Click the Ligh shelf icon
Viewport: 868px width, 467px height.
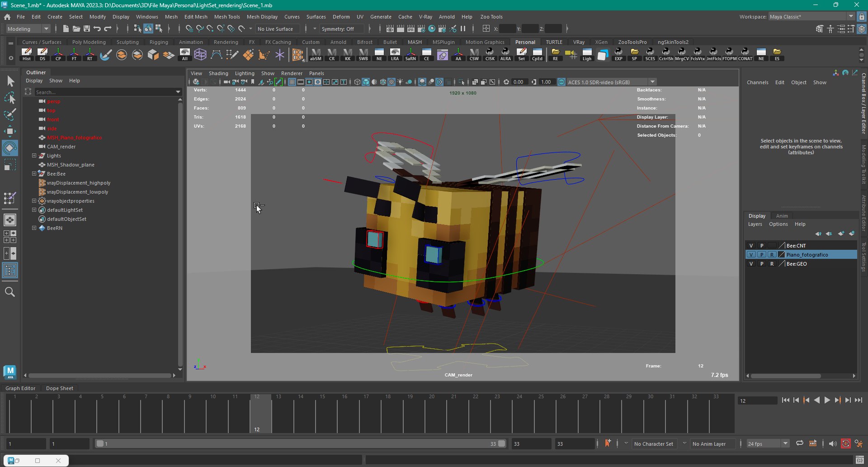pyautogui.click(x=587, y=54)
